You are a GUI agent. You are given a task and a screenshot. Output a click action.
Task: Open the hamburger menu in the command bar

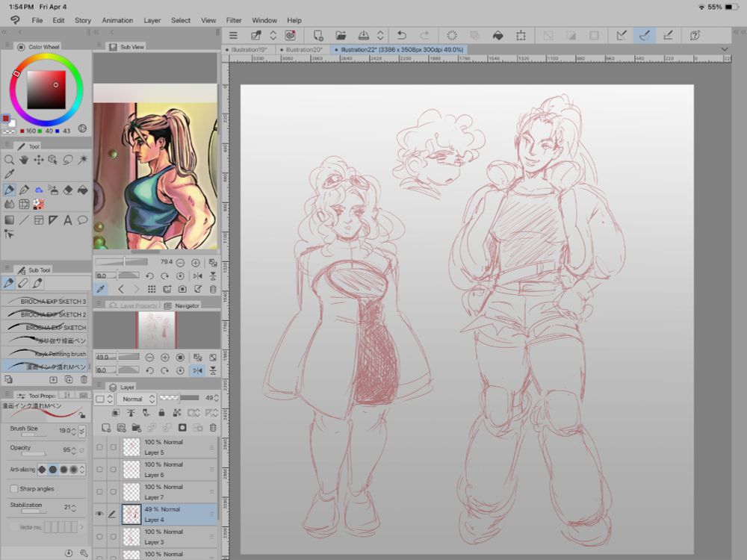pos(233,35)
